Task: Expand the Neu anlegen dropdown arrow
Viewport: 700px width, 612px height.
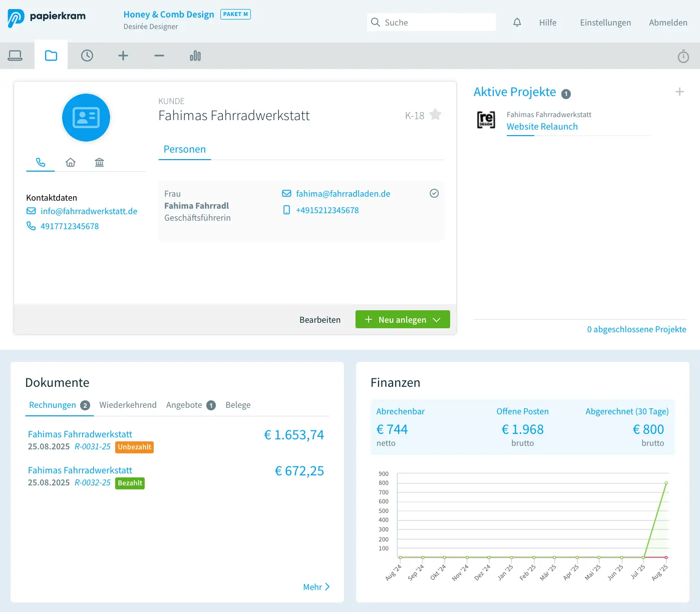Action: click(437, 320)
